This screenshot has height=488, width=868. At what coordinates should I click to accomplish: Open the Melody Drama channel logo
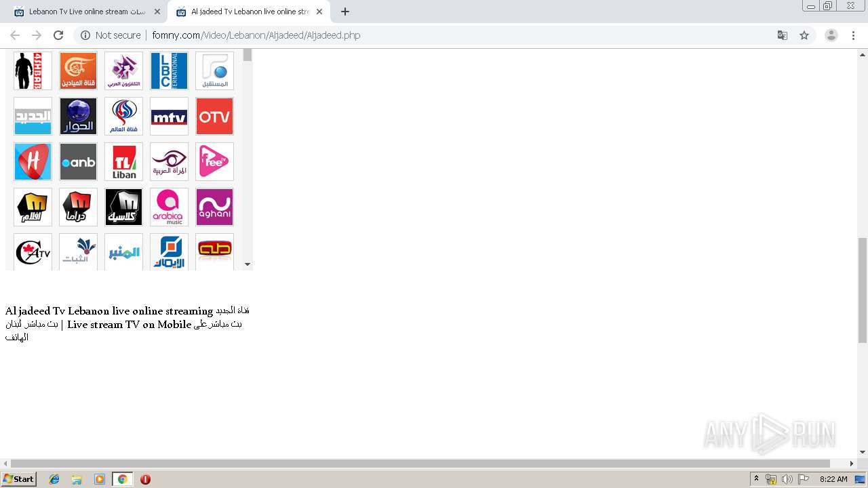point(78,207)
